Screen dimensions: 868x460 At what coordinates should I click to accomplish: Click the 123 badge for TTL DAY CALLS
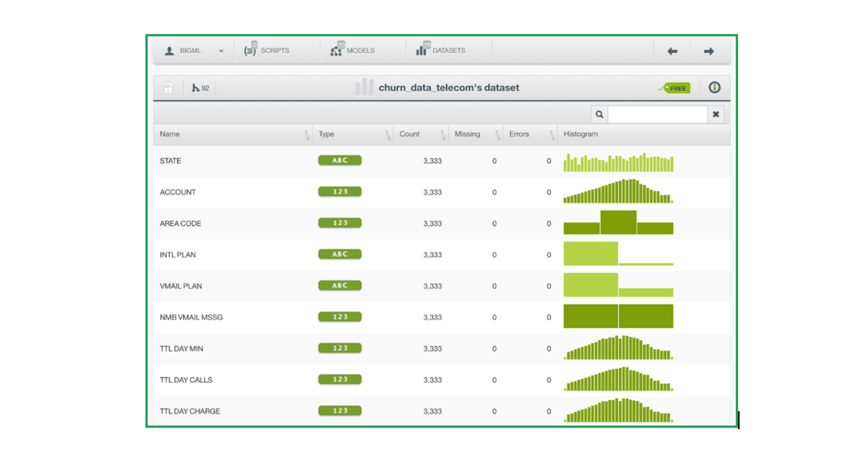click(x=340, y=379)
